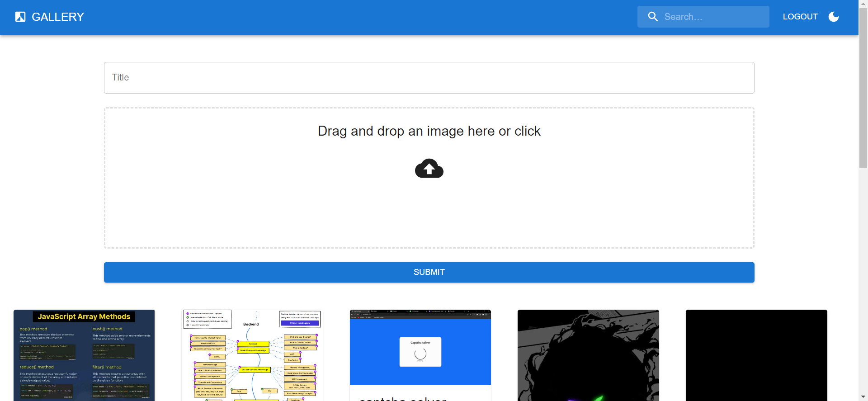Open the dark silhouette artwork thumbnail
This screenshot has width=868, height=401.
coord(588,355)
